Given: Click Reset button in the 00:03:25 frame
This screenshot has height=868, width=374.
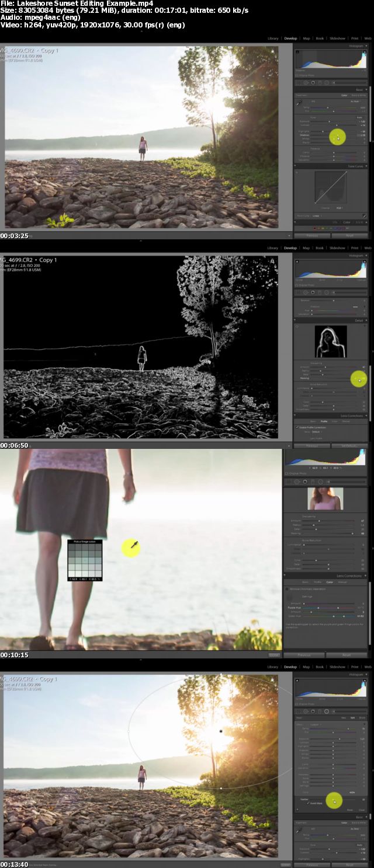Looking at the screenshot, I should coord(349,235).
